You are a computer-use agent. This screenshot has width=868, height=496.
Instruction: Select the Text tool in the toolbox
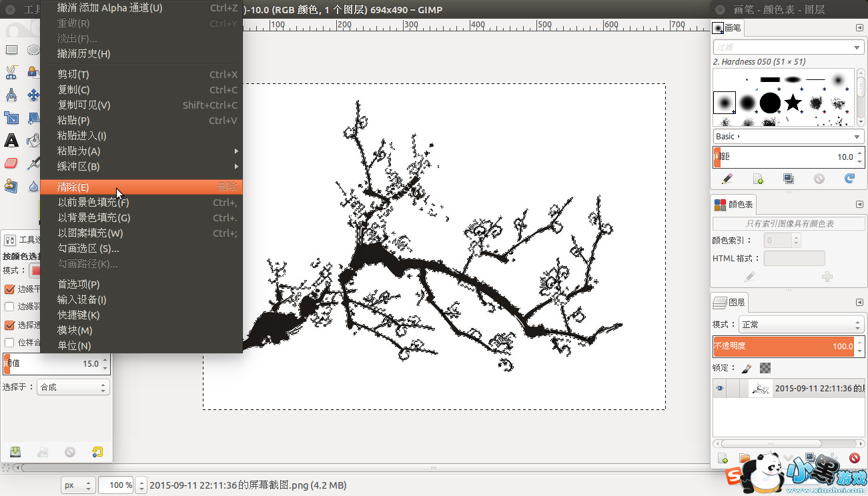tap(11, 140)
